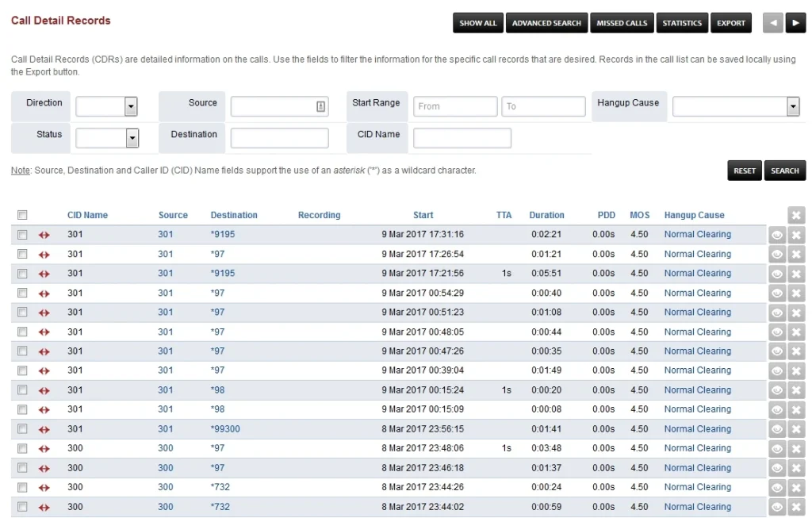
Task: Select the checkbox for 23:48:06 call row
Action: coord(23,449)
